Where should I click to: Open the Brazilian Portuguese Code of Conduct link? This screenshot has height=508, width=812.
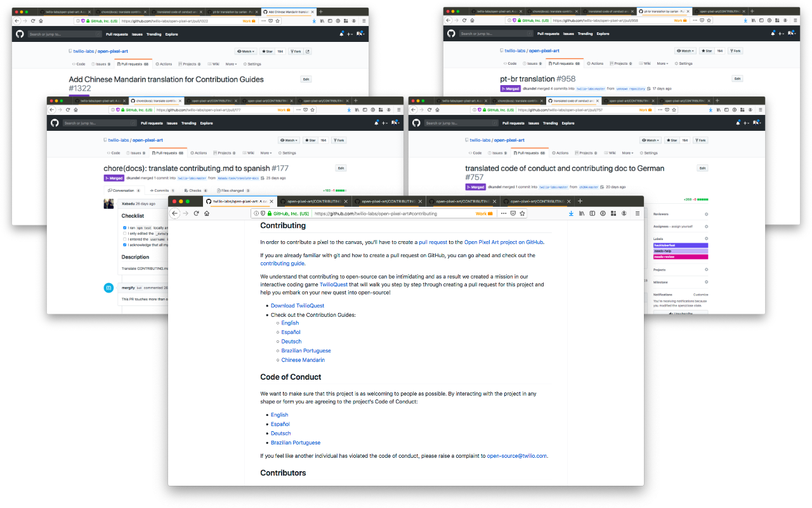(296, 443)
